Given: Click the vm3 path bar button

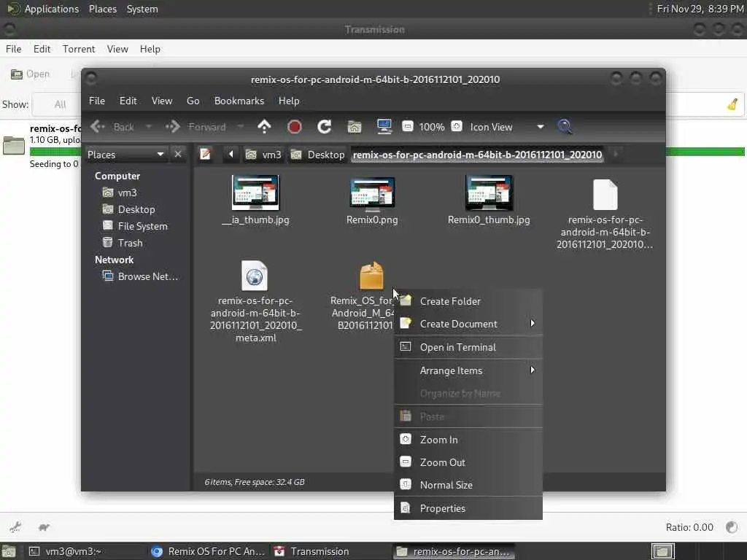Looking at the screenshot, I should (263, 155).
